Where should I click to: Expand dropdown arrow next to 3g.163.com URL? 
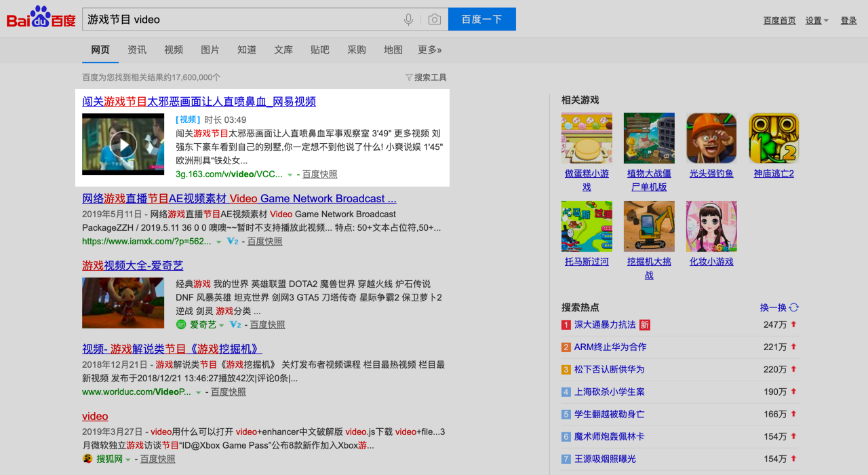pos(290,174)
